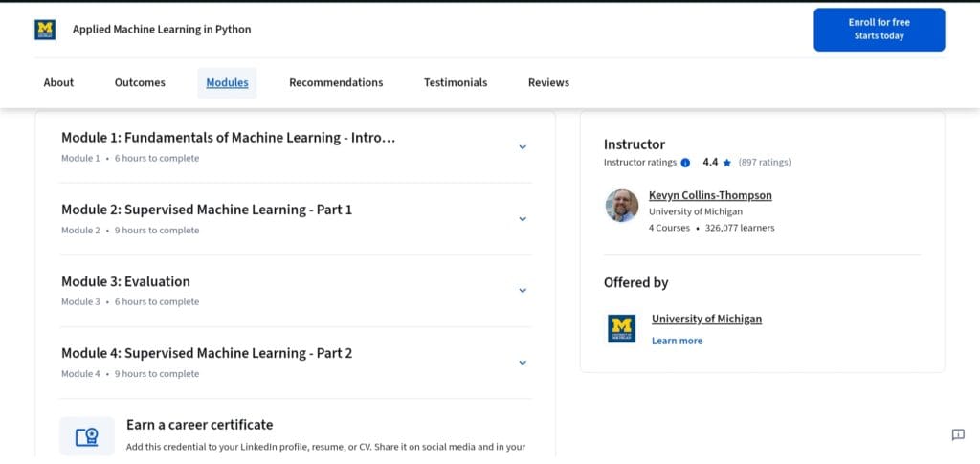This screenshot has height=464, width=980.
Task: Click the Earn a career certificate heading
Action: (199, 425)
